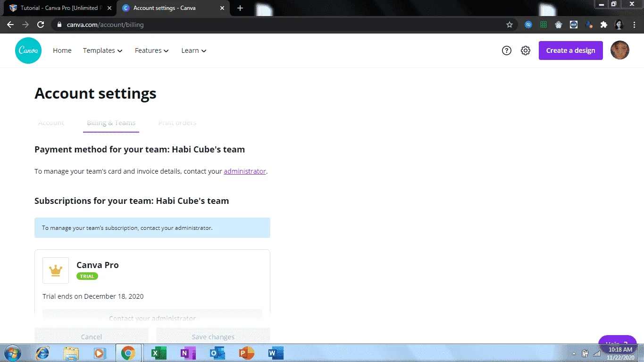Viewport: 644px width, 362px height.
Task: Launch Internet Explorer from the taskbar
Action: click(42, 353)
